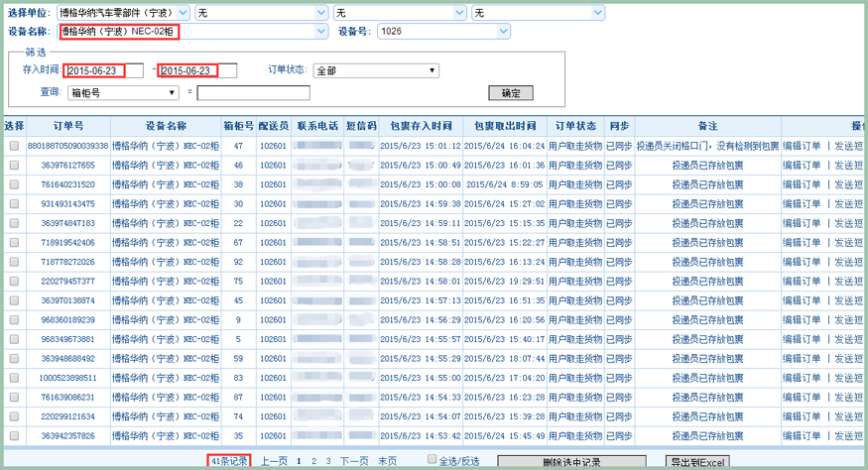Viewport: 868px width, 470px height.
Task: Focus the query text input box
Action: (x=253, y=93)
